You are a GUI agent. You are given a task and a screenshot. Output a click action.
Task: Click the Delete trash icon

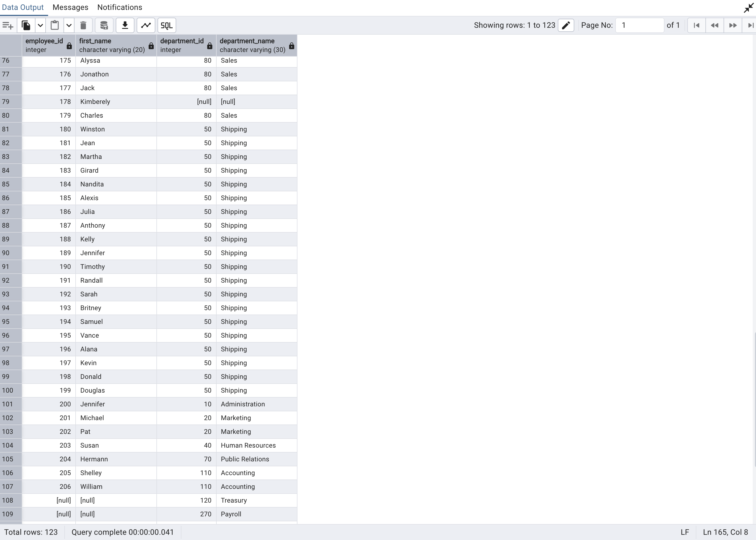(83, 25)
